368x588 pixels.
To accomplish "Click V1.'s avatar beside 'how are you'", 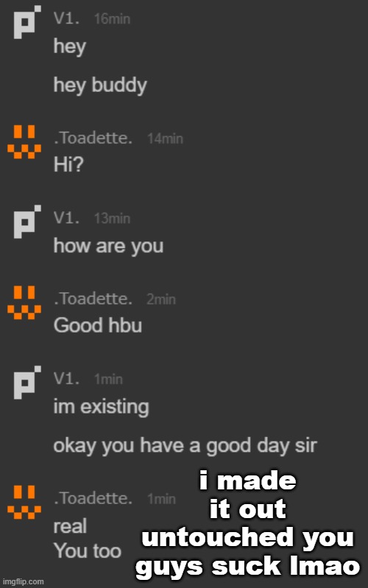I will 27,222.
